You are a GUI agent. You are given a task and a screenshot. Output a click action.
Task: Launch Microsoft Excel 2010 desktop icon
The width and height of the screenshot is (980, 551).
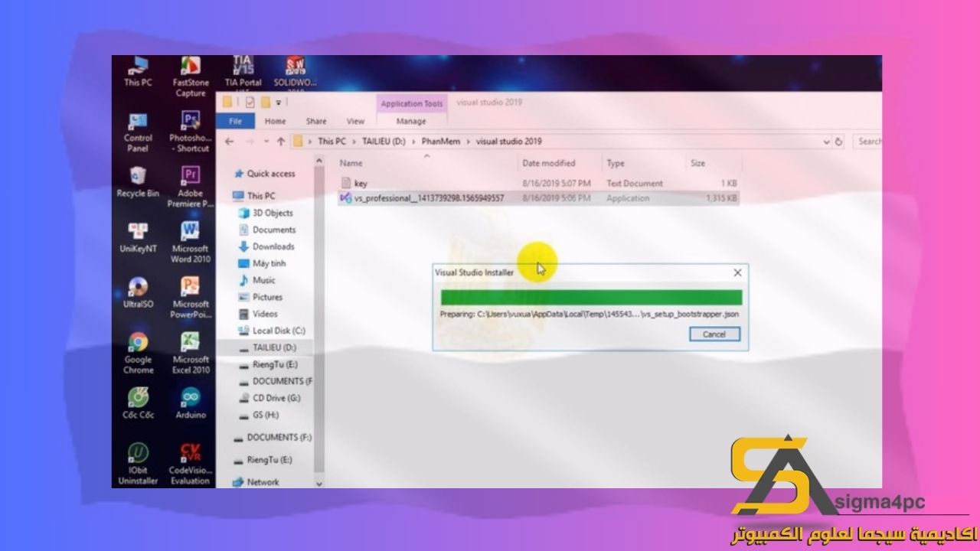[x=190, y=353]
